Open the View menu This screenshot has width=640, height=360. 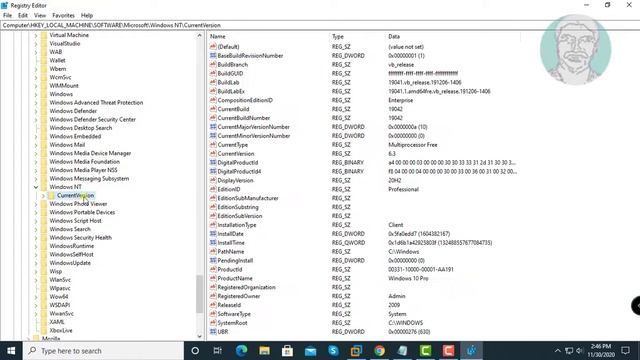coord(40,16)
